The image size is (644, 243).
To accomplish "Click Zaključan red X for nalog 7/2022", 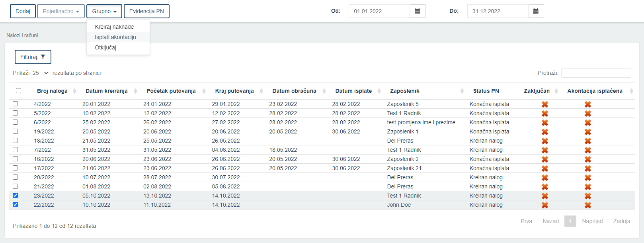I will point(545,150).
